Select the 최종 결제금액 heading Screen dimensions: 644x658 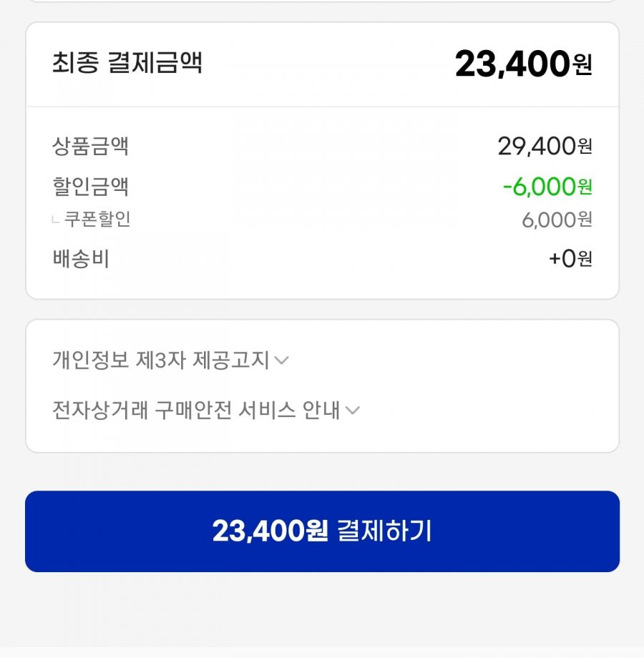coord(127,62)
